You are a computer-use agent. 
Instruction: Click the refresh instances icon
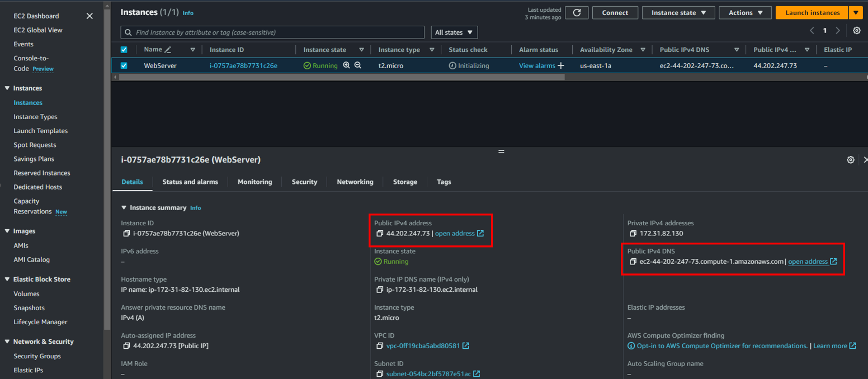click(577, 12)
